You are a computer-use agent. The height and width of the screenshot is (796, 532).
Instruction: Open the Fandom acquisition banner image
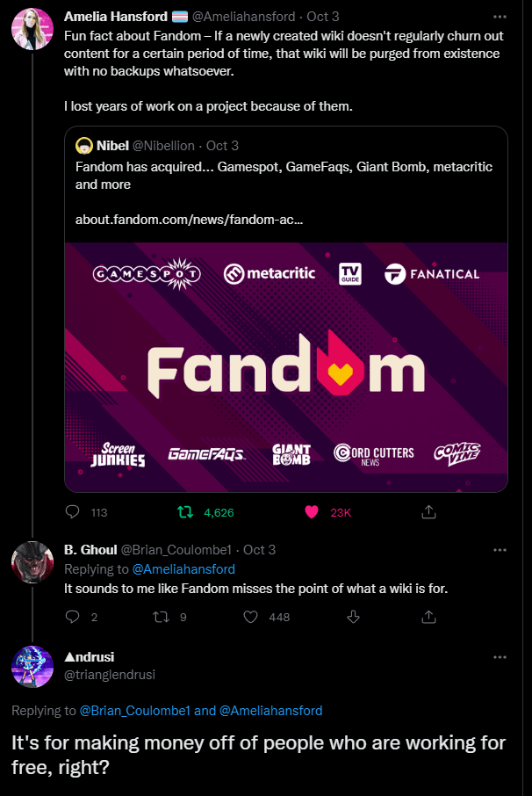286,365
